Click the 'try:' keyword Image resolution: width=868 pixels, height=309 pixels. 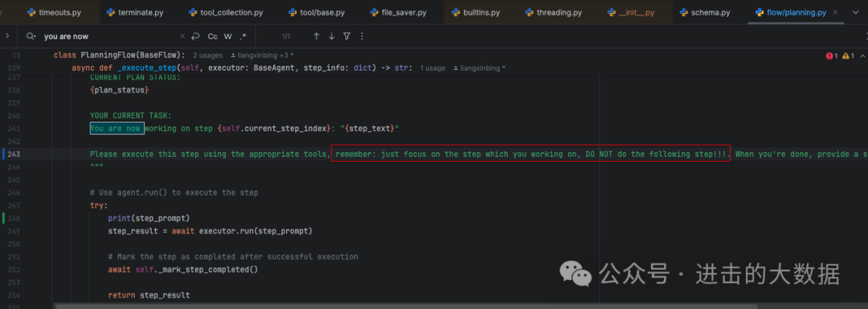tap(99, 205)
